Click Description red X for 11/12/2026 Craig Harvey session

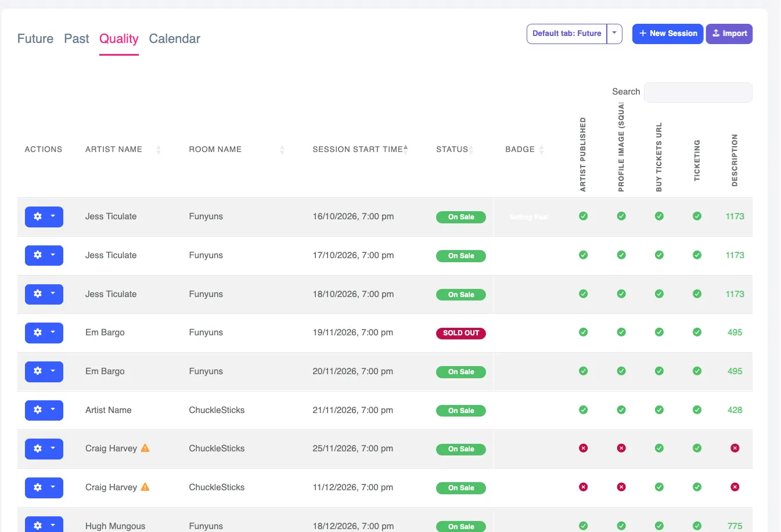pos(735,487)
